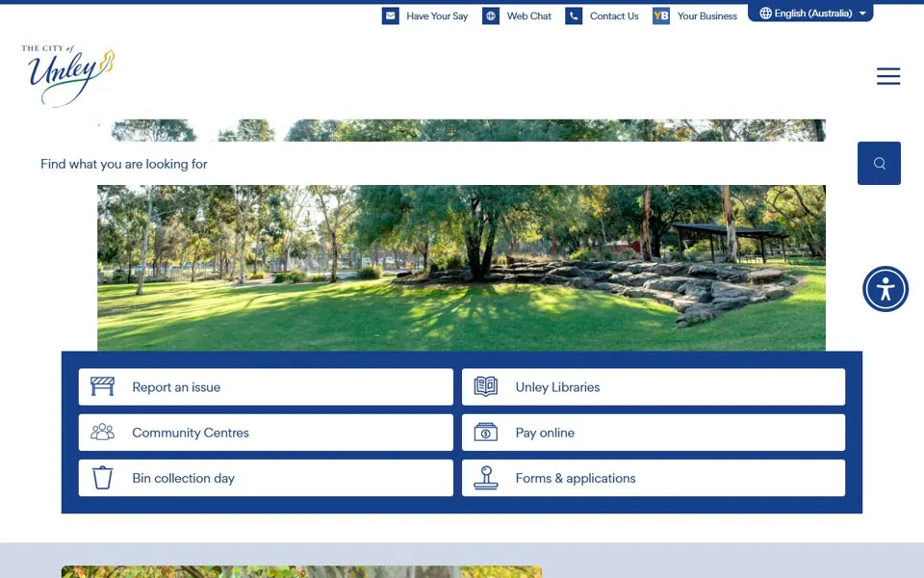The width and height of the screenshot is (924, 578).
Task: Open the Web Chat link
Action: (x=529, y=16)
